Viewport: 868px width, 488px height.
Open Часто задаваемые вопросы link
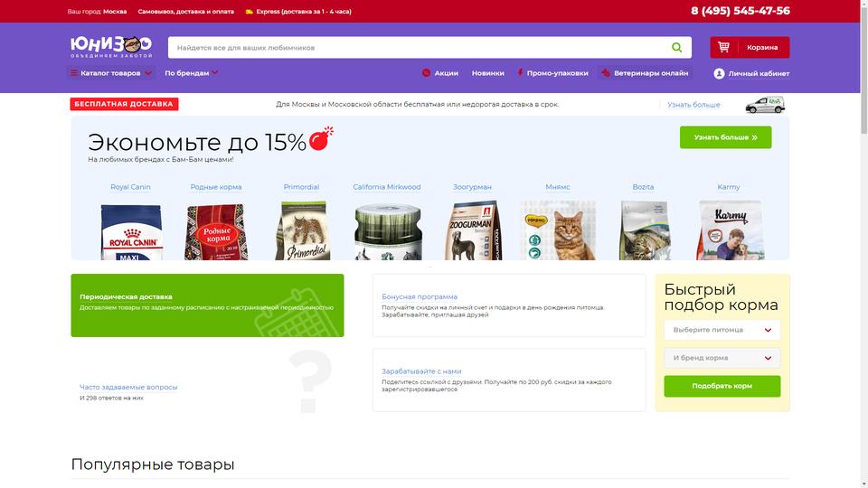(127, 388)
